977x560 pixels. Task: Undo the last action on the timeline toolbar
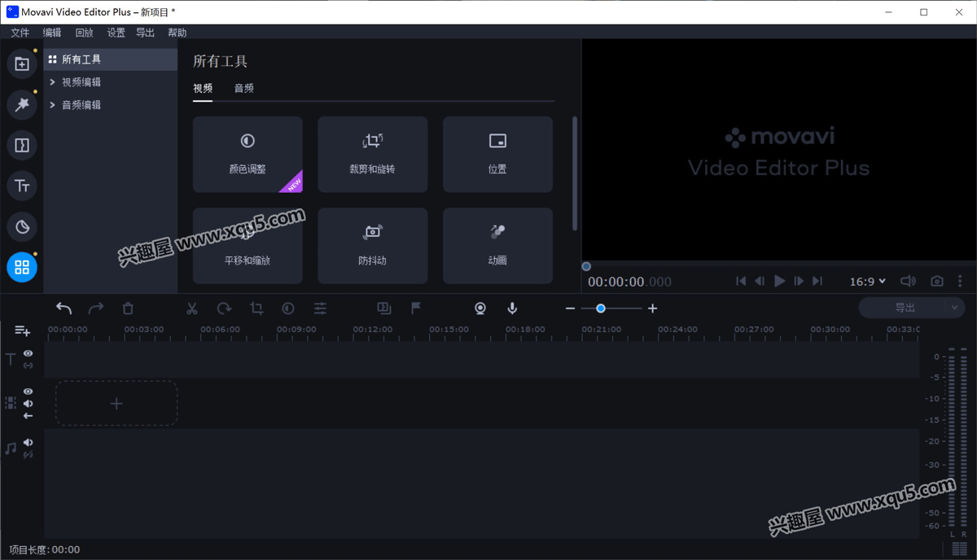(x=64, y=308)
